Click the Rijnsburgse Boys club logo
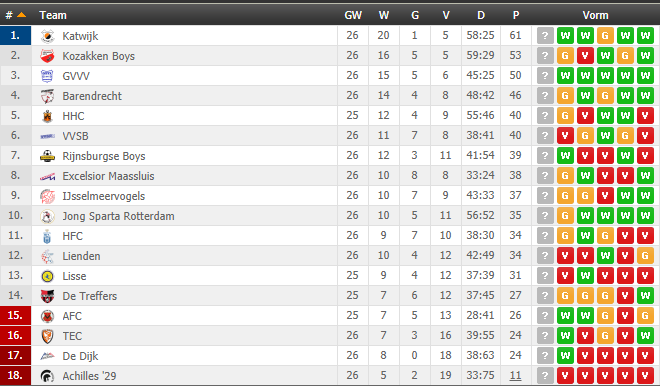The height and width of the screenshot is (389, 664). click(x=47, y=156)
